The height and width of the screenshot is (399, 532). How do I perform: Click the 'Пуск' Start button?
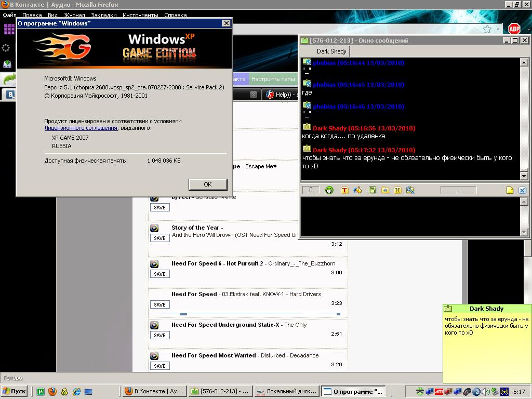(x=14, y=391)
